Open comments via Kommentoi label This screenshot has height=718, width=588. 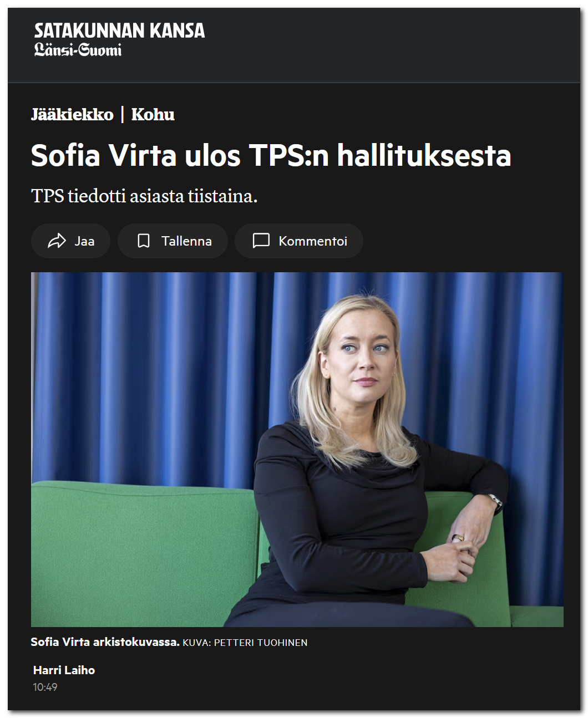[313, 241]
